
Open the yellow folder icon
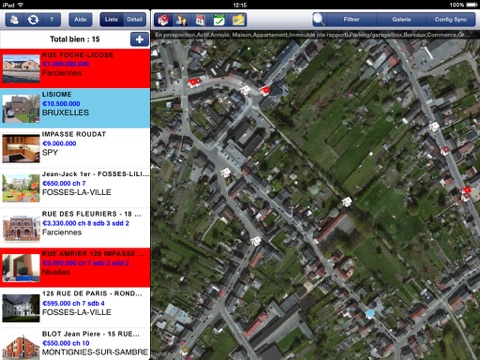[x=239, y=20]
